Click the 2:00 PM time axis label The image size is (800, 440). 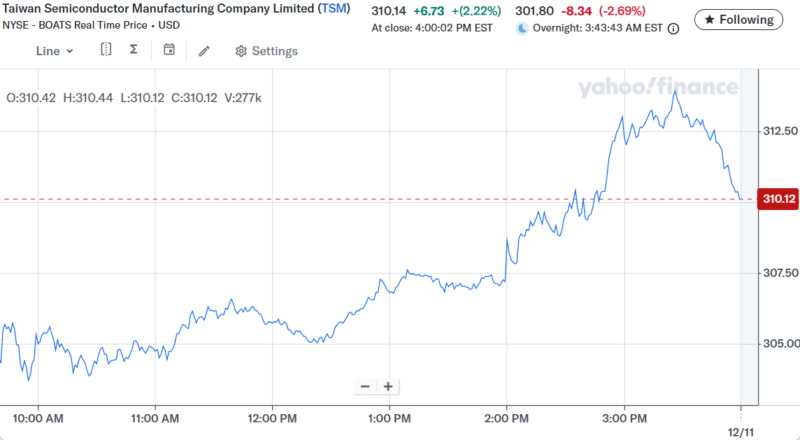coord(505,418)
